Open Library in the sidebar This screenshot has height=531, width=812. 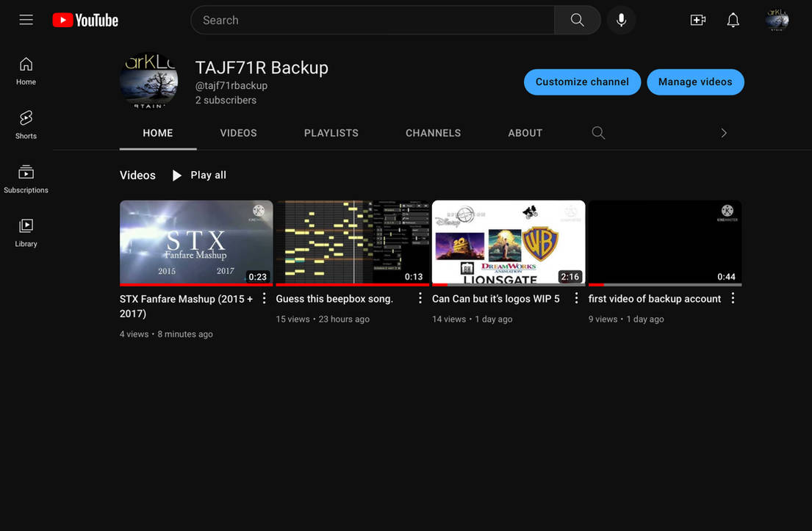(x=26, y=233)
